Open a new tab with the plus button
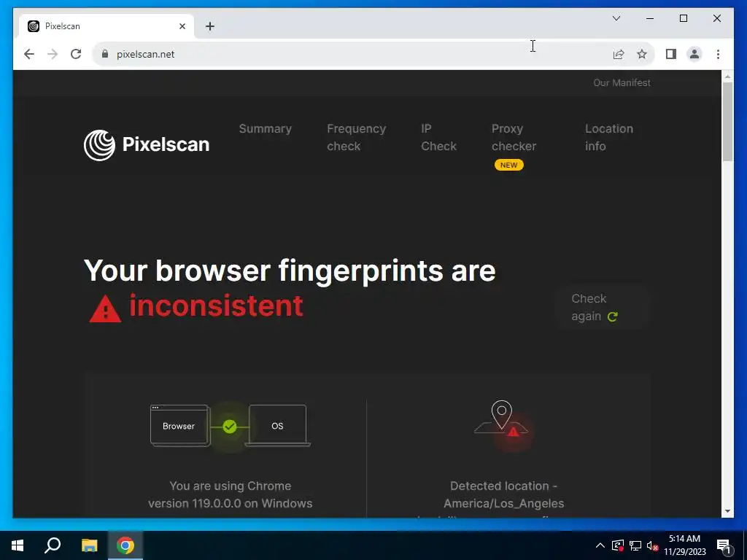 (210, 26)
